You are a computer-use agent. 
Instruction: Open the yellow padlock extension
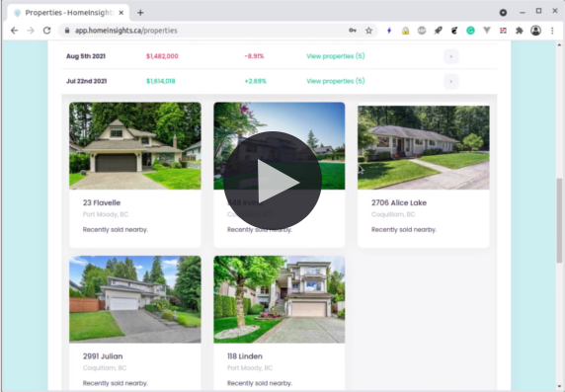405,31
